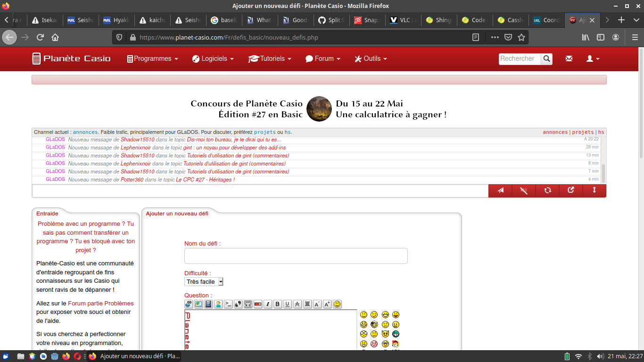The height and width of the screenshot is (362, 644).
Task: Expand the Programmes menu
Action: [x=153, y=58]
